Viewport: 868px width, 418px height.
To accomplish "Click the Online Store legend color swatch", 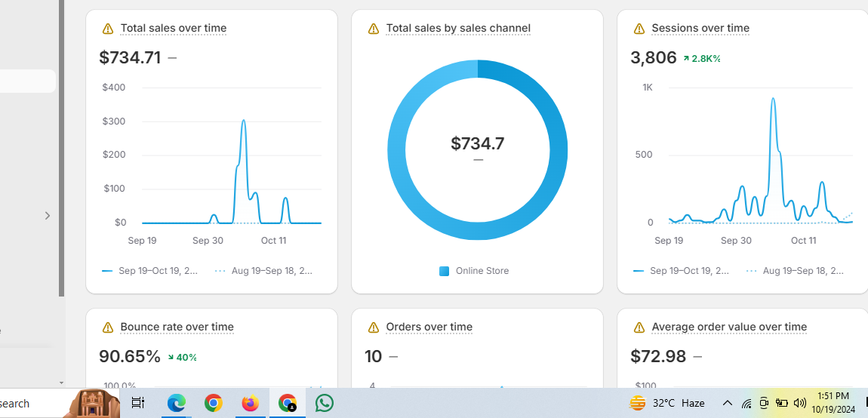I will click(445, 271).
